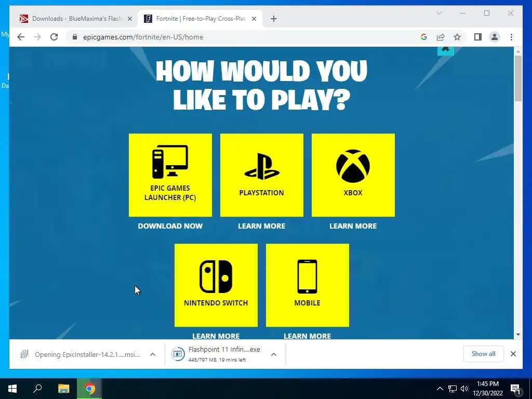Click the Chrome taskbar icon
The height and width of the screenshot is (399, 532).
coord(89,389)
